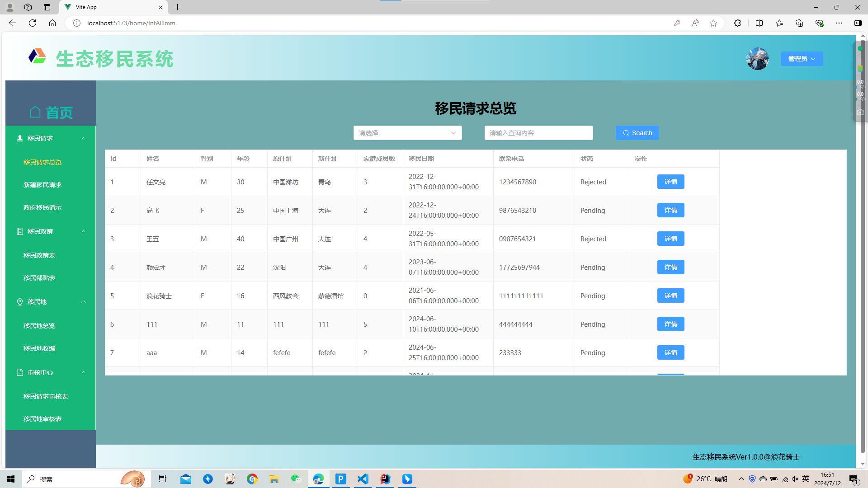This screenshot has width=868, height=488.
Task: Collapse the 移民政策 sidebar group
Action: (51, 231)
